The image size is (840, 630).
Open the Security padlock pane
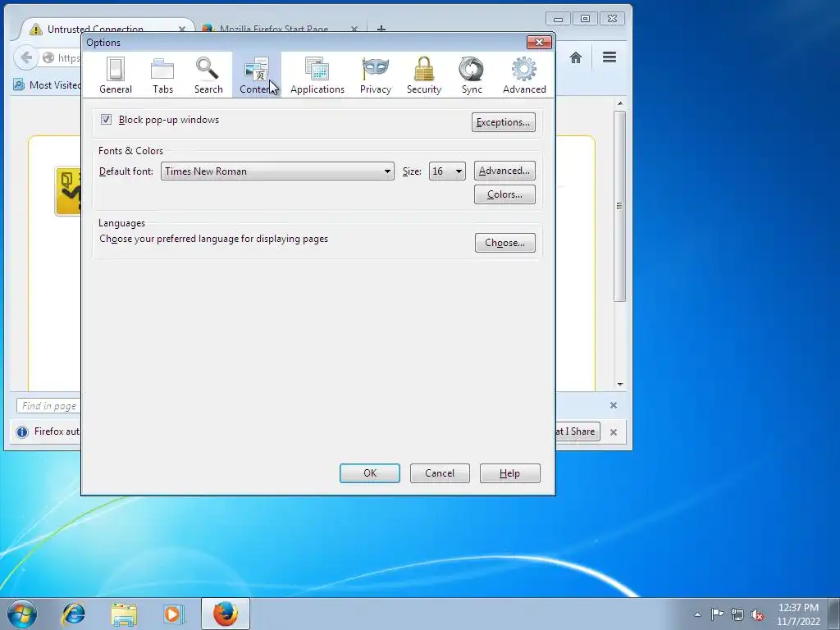424,75
